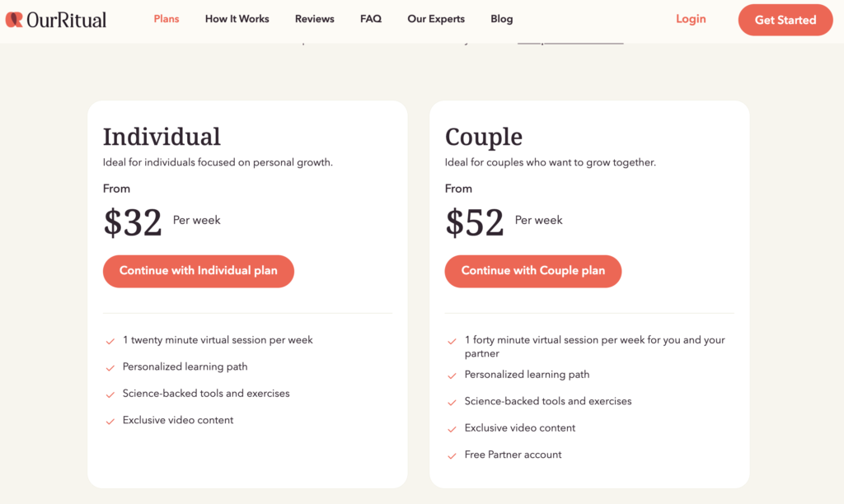
Task: Click checkmark beside forty minute virtual session
Action: [x=452, y=342]
